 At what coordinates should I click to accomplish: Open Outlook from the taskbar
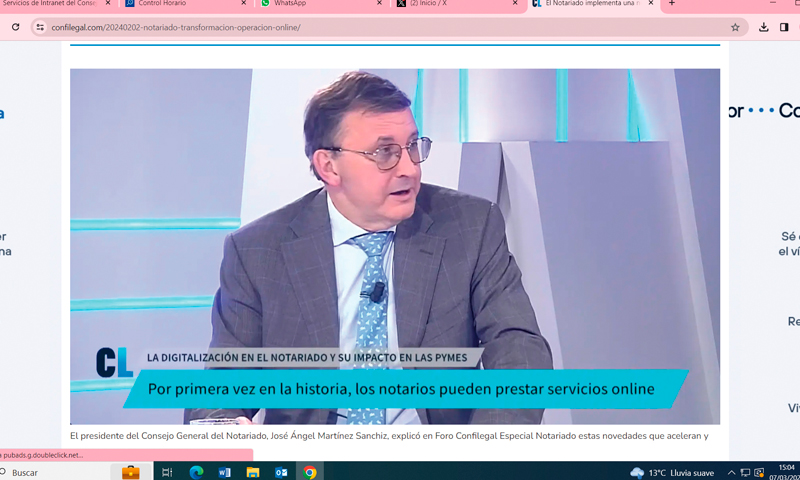(281, 472)
